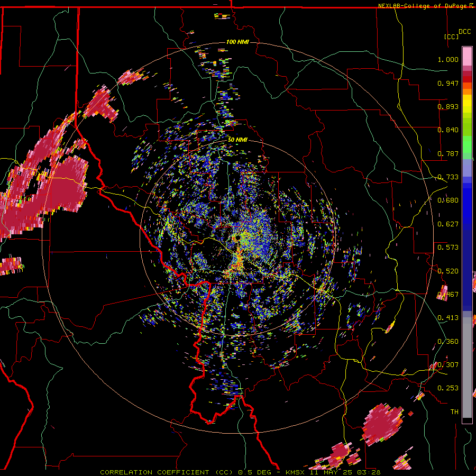Click the 0.573 scale value
This screenshot has width=476, height=476.
[448, 248]
